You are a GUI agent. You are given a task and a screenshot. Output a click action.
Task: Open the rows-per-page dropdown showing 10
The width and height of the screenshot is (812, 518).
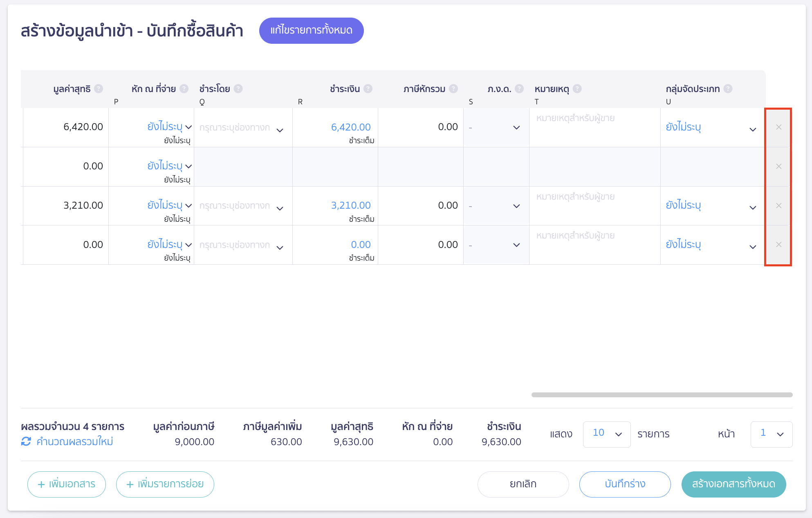(607, 434)
